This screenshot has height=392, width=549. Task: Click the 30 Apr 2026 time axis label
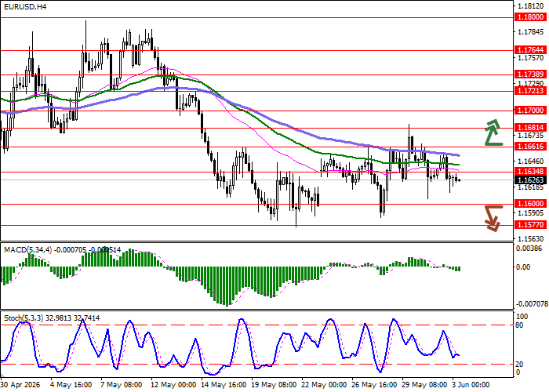pyautogui.click(x=20, y=385)
